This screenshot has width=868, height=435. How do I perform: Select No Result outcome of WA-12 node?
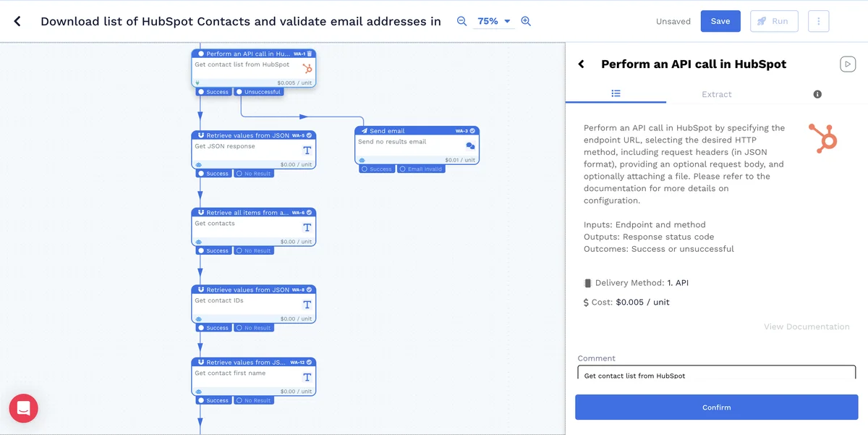(254, 400)
